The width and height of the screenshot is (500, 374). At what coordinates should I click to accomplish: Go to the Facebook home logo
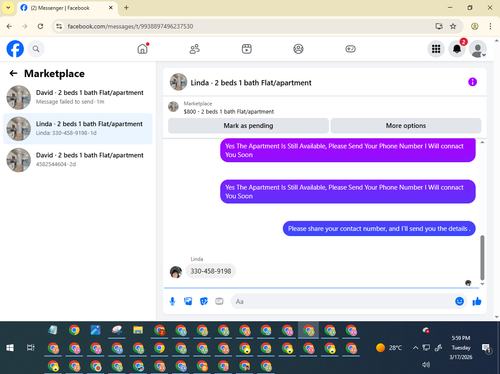click(15, 49)
